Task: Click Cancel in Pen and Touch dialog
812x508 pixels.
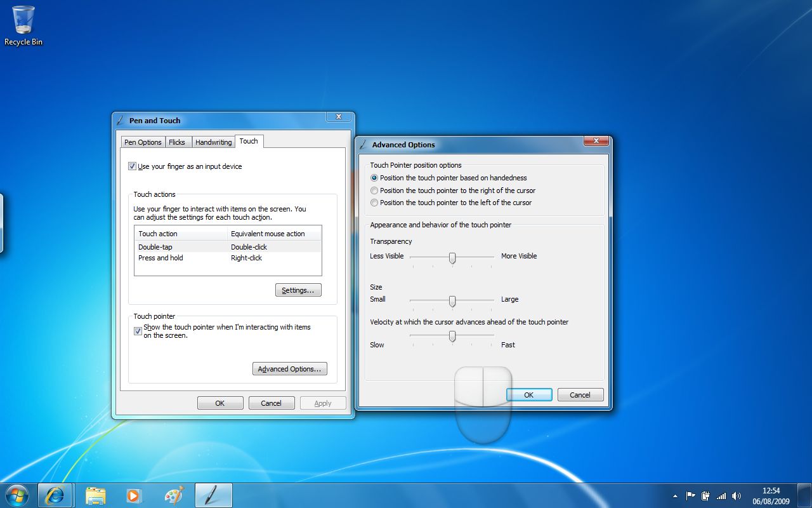Action: coord(271,403)
